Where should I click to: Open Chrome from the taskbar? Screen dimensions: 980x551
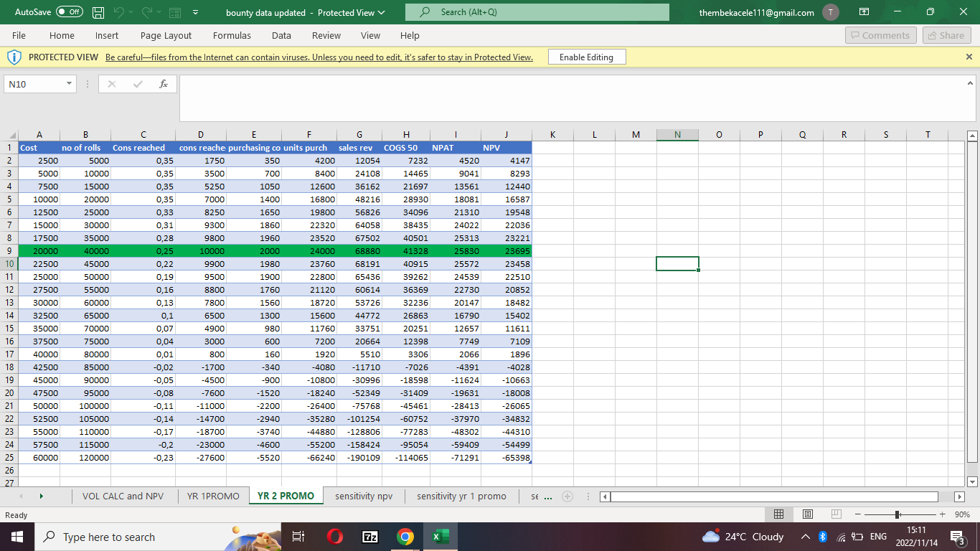coord(405,537)
